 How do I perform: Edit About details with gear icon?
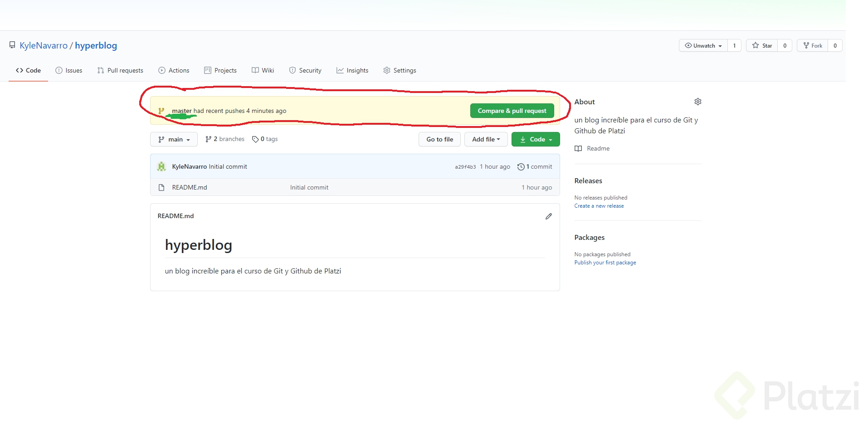pos(698,102)
